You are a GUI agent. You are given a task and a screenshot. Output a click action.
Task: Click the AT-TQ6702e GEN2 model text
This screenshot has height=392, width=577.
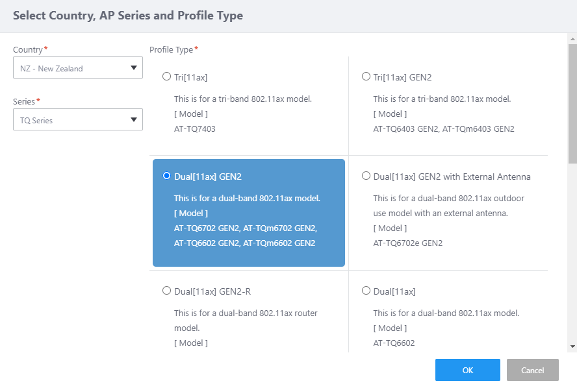pos(407,243)
